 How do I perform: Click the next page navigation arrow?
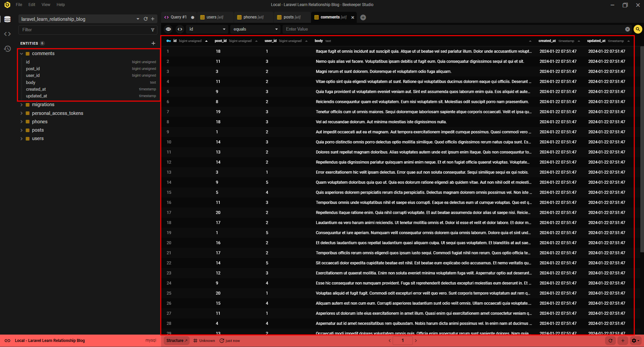(x=416, y=340)
